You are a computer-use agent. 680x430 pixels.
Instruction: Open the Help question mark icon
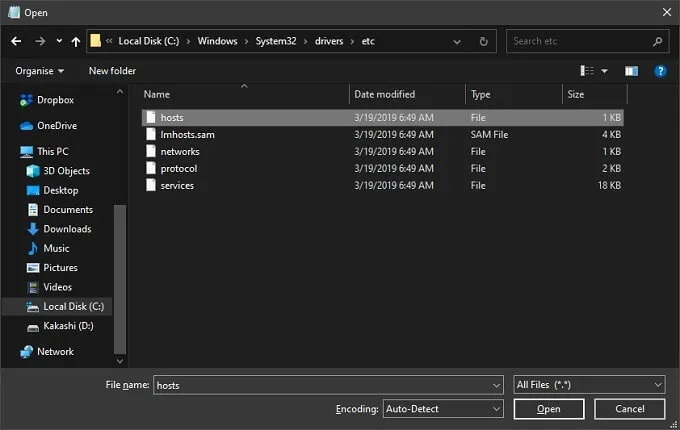point(660,71)
